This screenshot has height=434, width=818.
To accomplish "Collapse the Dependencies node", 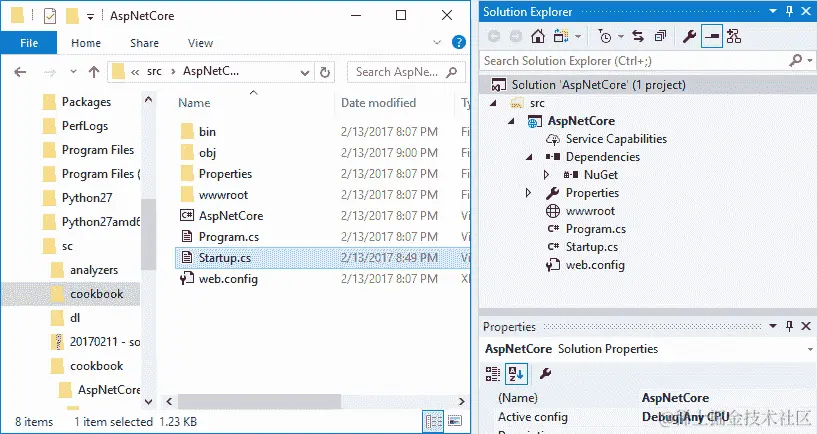I will tap(530, 157).
